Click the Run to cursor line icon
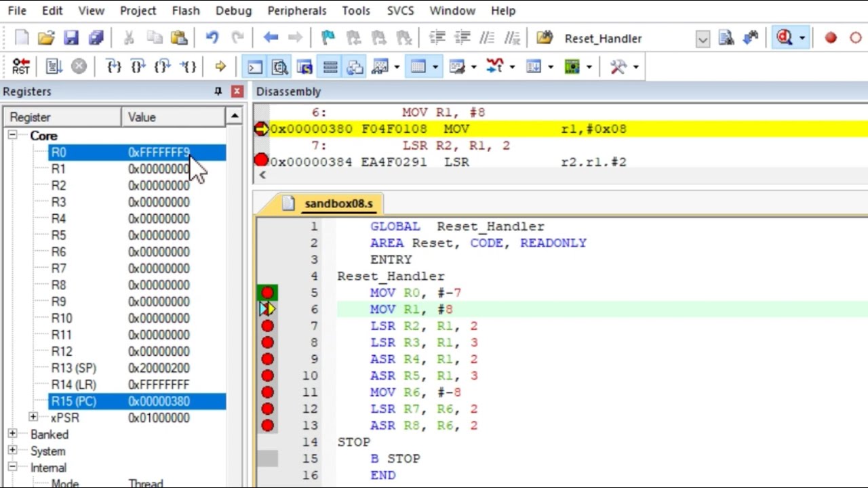Viewport: 868px width, 488px height. pos(188,66)
